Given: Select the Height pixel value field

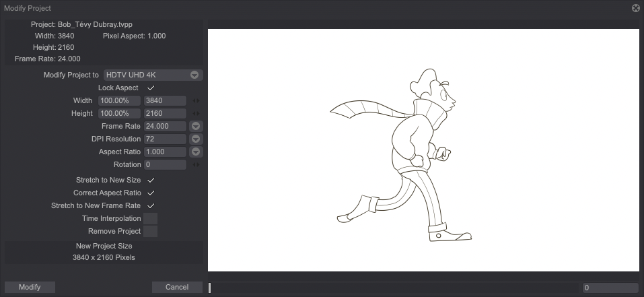Looking at the screenshot, I should tap(164, 113).
